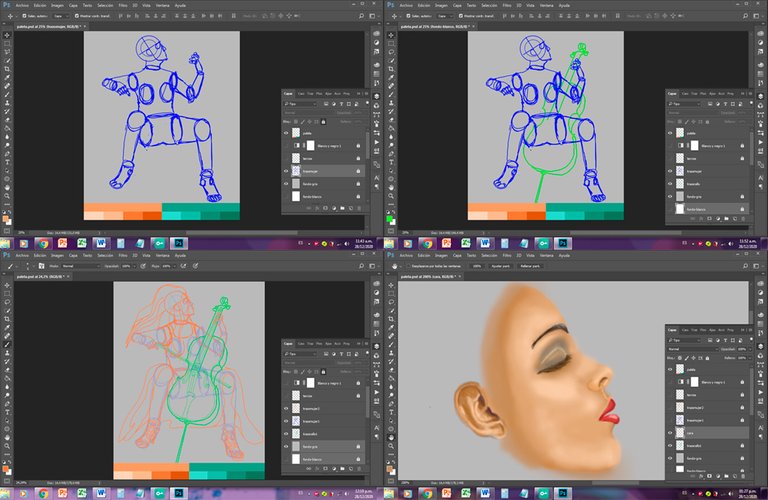Open Chrome from top-left window's taskbar
This screenshot has height=500, width=768.
pos(43,243)
